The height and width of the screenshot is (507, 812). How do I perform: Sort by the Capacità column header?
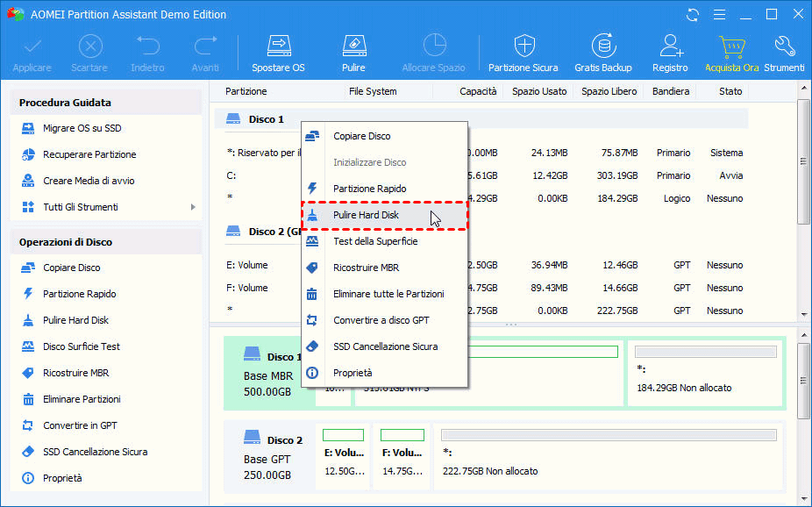pos(478,91)
